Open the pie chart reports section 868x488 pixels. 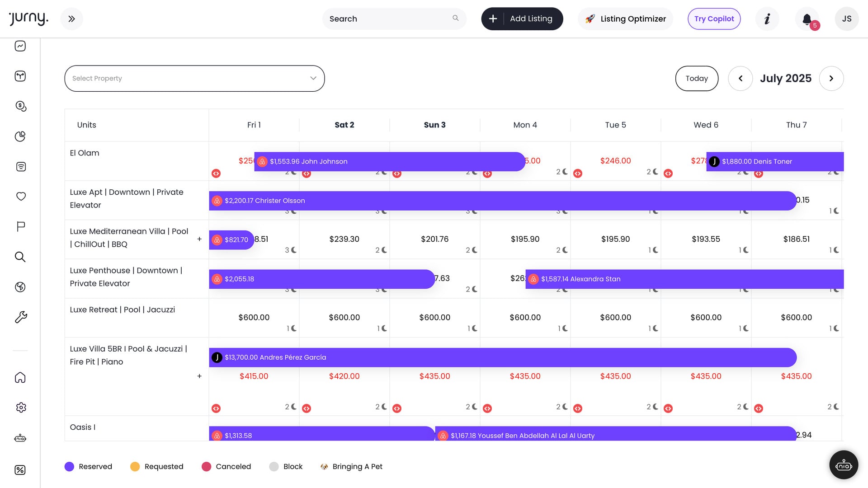pyautogui.click(x=20, y=136)
